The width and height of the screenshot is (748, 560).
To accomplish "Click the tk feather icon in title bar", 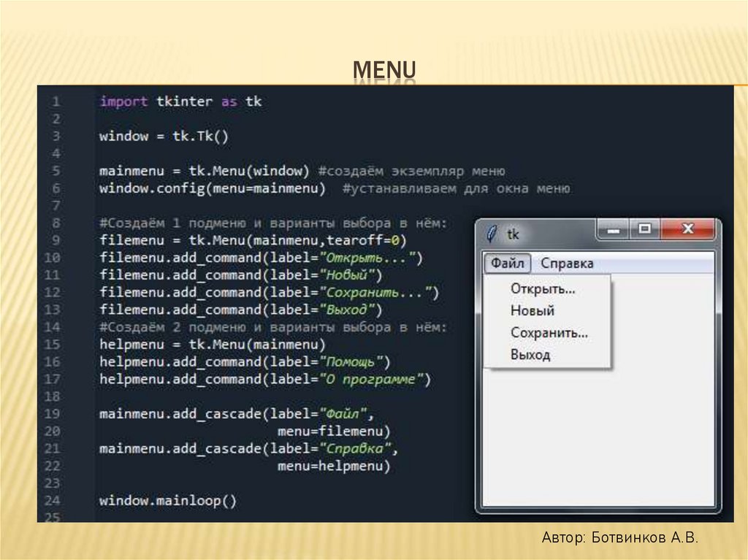I will tap(492, 234).
